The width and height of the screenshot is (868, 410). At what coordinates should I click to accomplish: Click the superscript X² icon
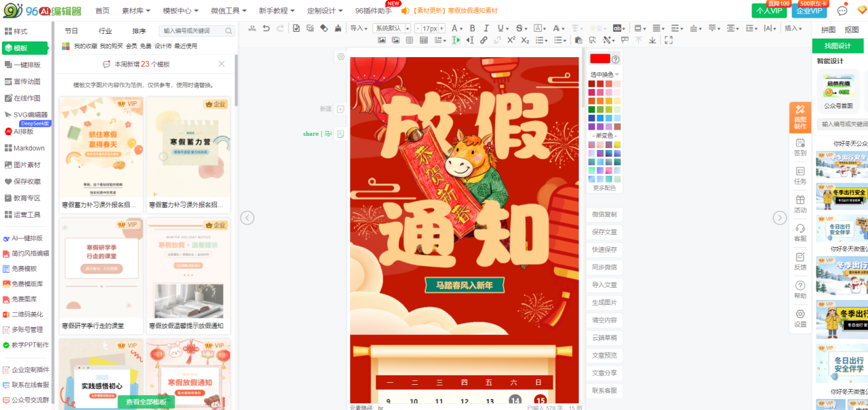pyautogui.click(x=511, y=40)
